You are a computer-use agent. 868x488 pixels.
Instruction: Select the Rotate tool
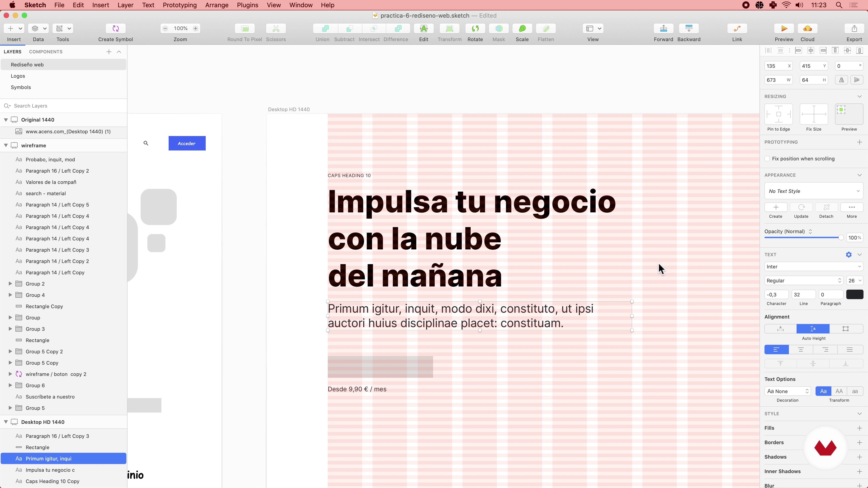pos(475,29)
